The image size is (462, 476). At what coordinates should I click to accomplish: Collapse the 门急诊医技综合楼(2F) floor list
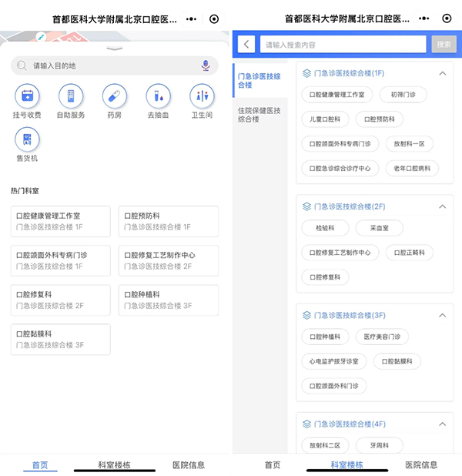click(442, 207)
